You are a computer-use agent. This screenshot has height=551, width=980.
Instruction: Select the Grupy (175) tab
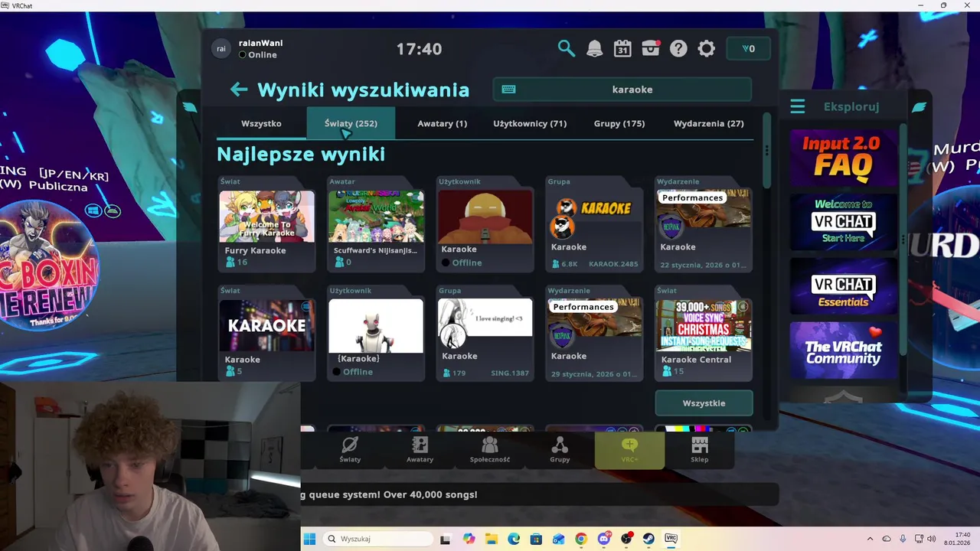pos(619,123)
